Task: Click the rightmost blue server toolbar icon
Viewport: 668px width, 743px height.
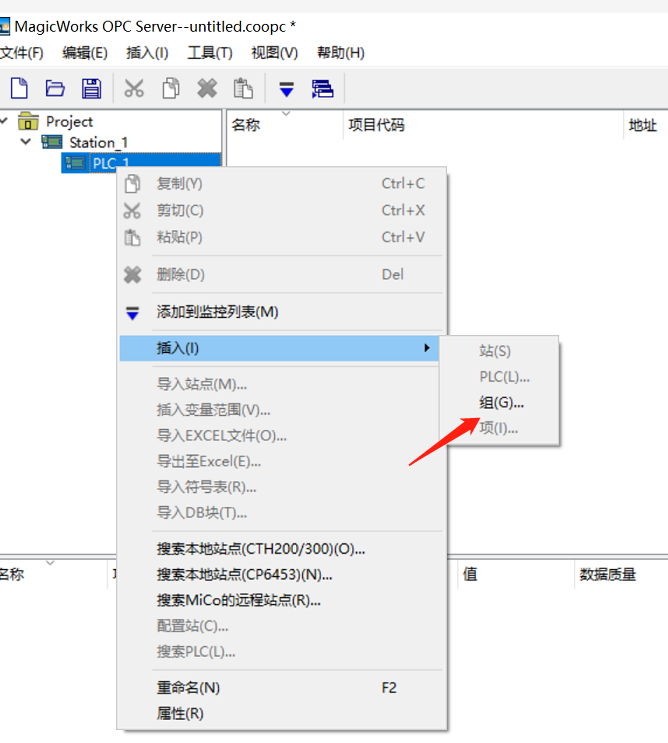Action: (322, 89)
